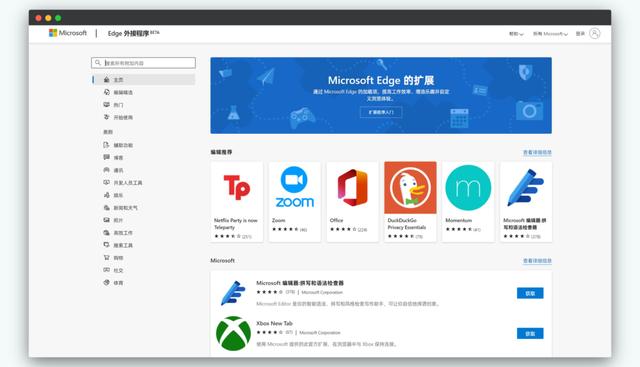640x367 pixels.
Task: Select the shopping cart category icon
Action: (x=107, y=258)
